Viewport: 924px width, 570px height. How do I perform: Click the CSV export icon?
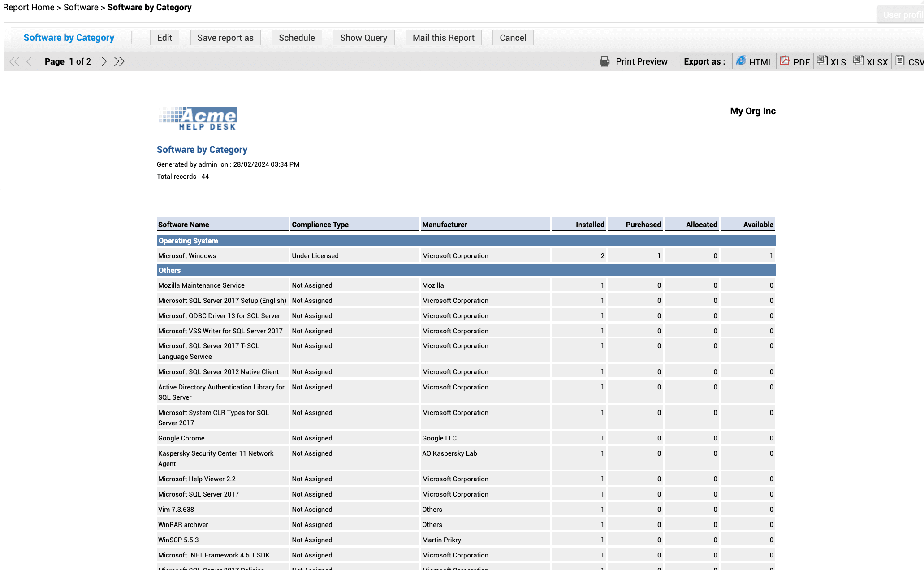tap(900, 60)
